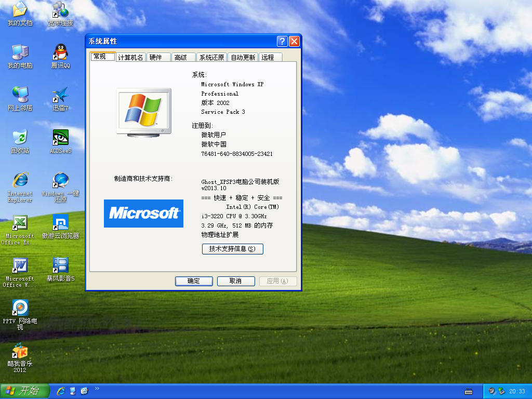Open the 回收站 recycle bin
532x399 pixels.
20,141
